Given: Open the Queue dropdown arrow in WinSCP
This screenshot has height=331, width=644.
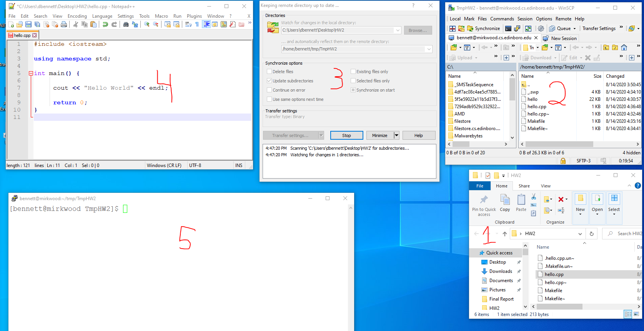Looking at the screenshot, I should (x=575, y=28).
